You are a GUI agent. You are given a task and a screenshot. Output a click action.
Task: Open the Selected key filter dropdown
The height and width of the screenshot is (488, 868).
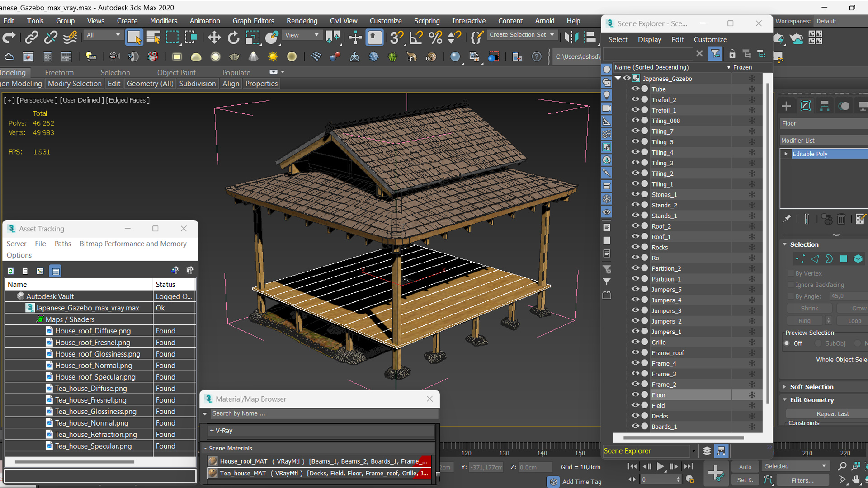click(795, 466)
